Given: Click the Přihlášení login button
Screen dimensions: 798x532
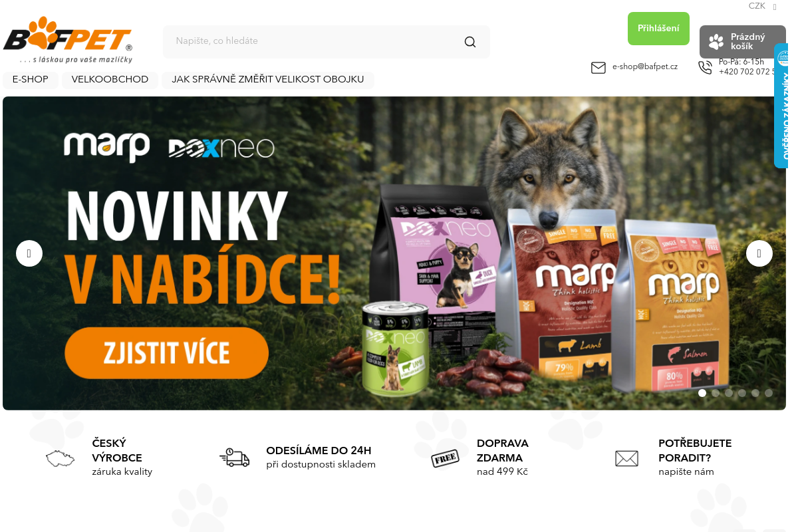Looking at the screenshot, I should pos(658,29).
